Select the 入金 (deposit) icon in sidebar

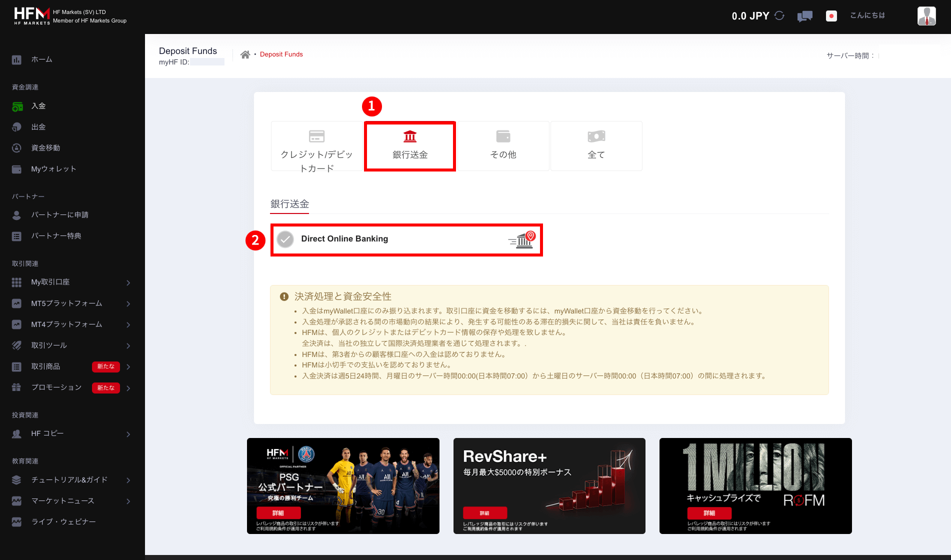17,105
